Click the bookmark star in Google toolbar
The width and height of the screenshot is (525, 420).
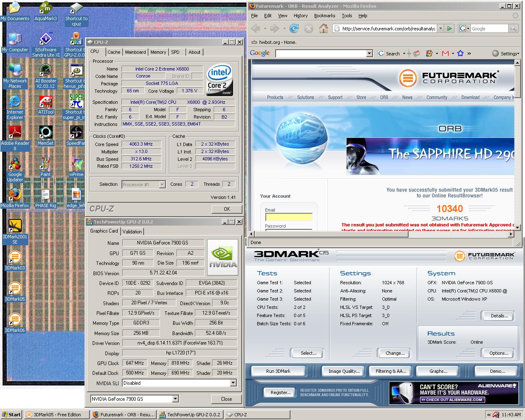coord(460,53)
